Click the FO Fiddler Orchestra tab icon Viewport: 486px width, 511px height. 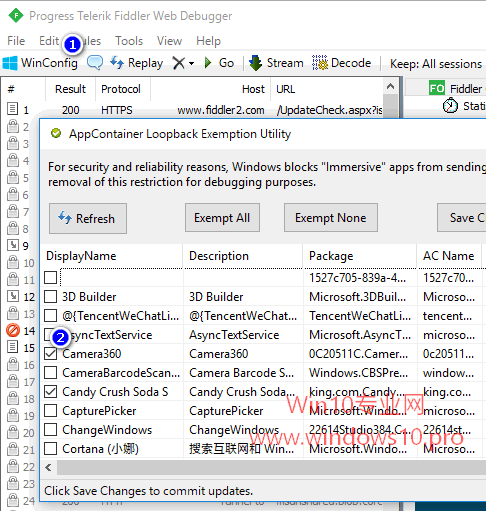[437, 88]
